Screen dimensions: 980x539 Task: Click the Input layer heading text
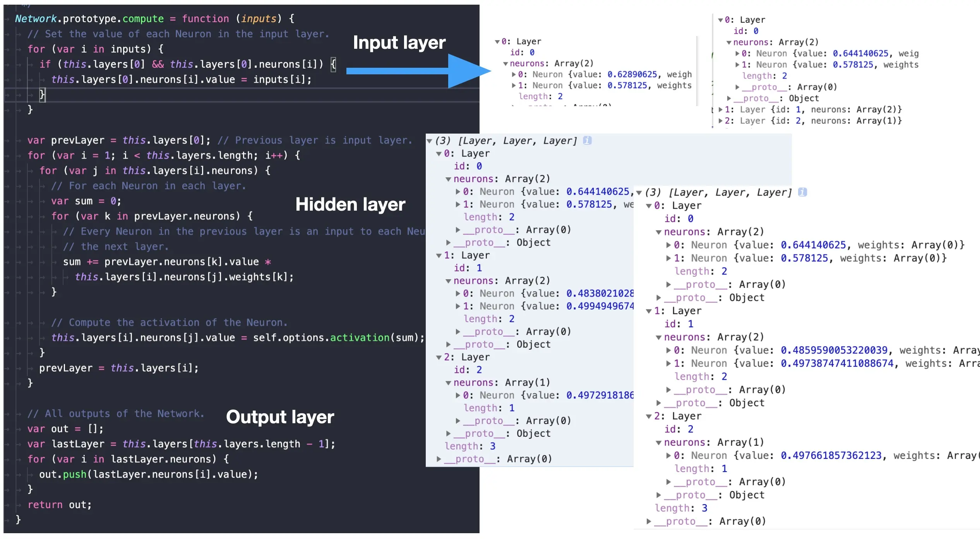click(399, 43)
